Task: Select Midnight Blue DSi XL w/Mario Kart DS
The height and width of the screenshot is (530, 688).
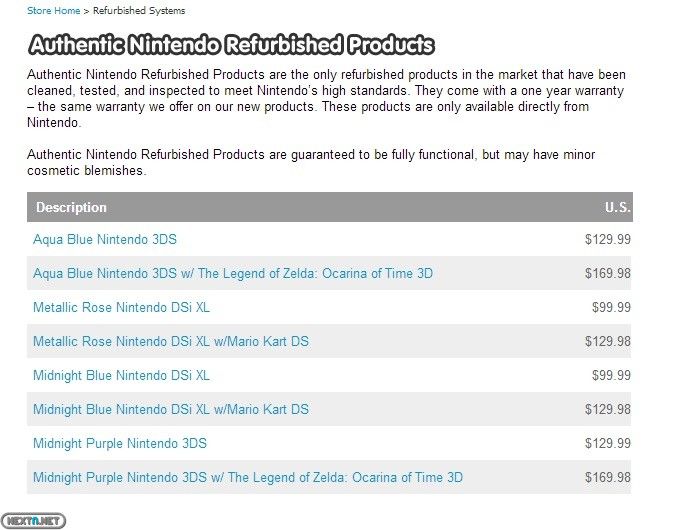Action: click(x=171, y=409)
